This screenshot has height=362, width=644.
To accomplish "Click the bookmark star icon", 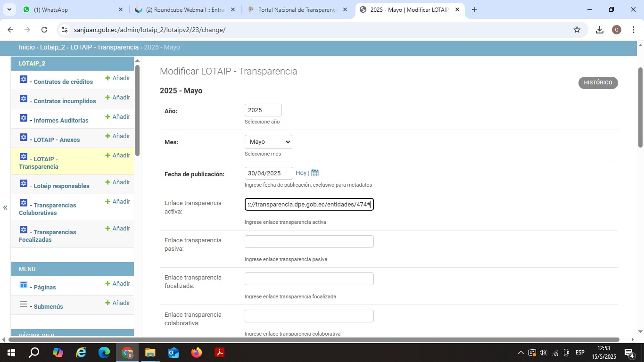I will [x=577, y=30].
